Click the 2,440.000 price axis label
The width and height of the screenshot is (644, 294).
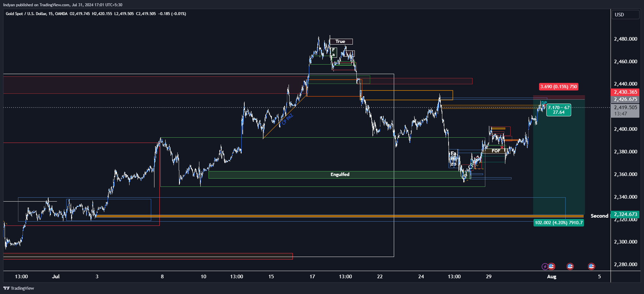point(626,84)
